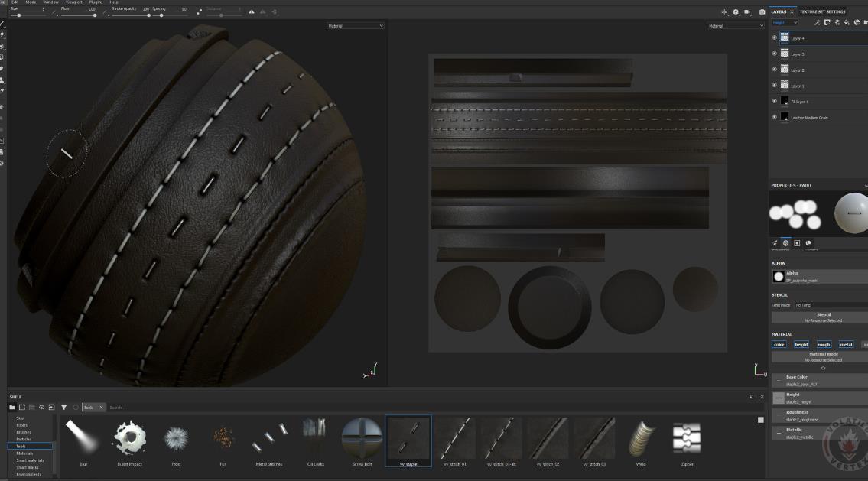Toggle visibility of Fill layer 1
The width and height of the screenshot is (868, 481).
click(x=774, y=101)
